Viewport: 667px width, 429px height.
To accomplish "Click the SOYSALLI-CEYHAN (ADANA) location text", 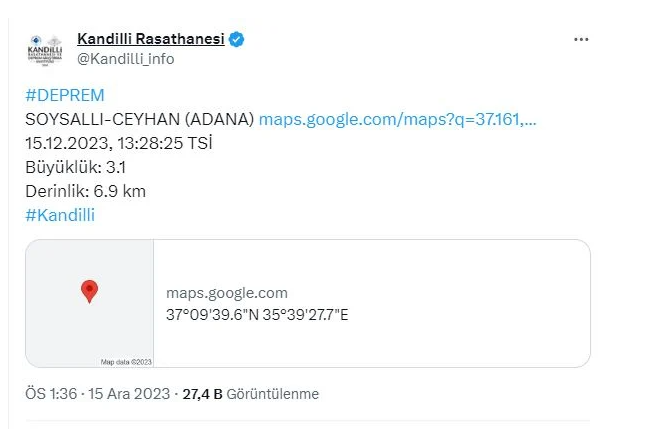I will point(139,119).
